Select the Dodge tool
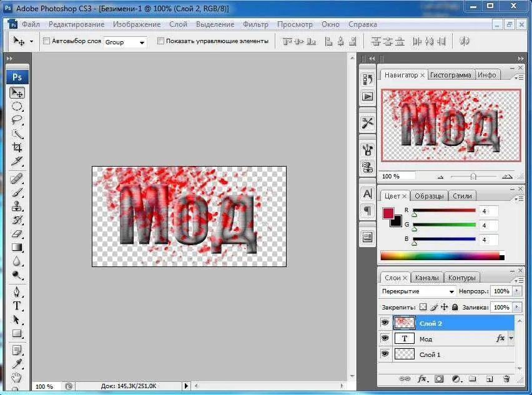 (17, 275)
